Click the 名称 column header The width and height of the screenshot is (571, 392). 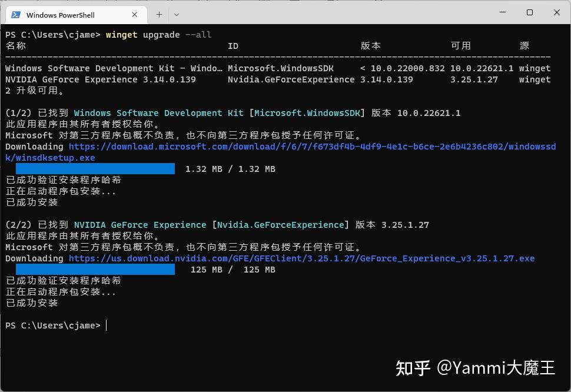coord(16,46)
